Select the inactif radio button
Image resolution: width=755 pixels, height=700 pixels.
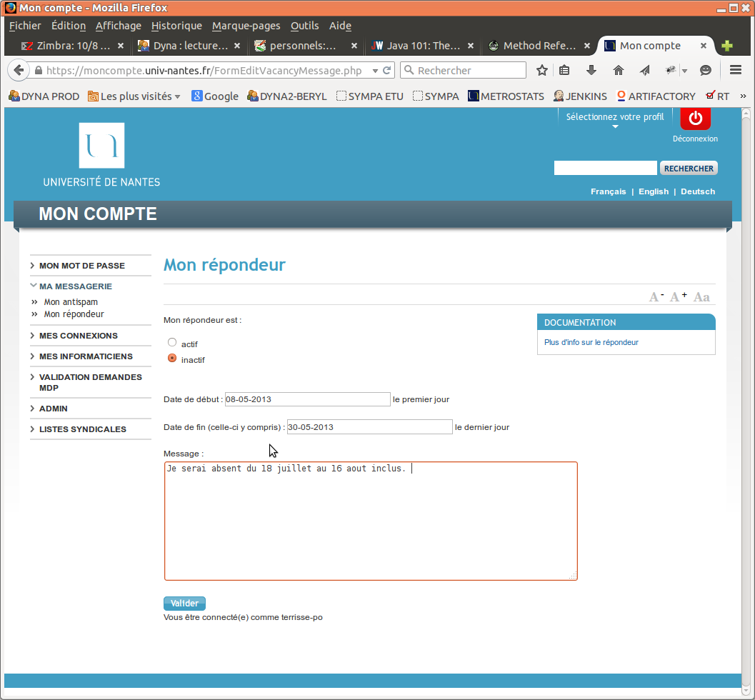171,359
